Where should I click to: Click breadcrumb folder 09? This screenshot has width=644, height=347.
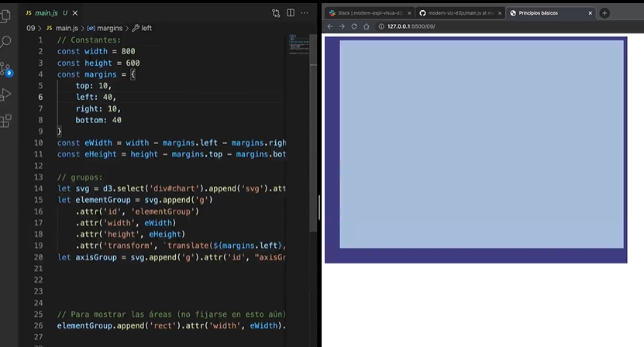(x=31, y=28)
